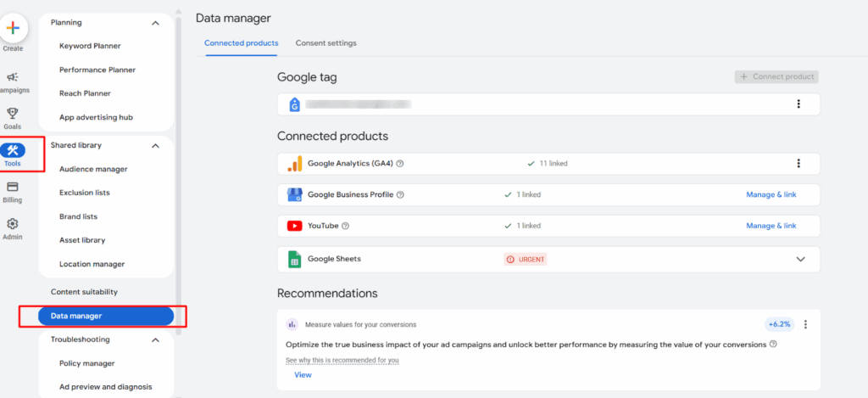
Task: Open the Google tag three-dot menu
Action: click(x=798, y=104)
